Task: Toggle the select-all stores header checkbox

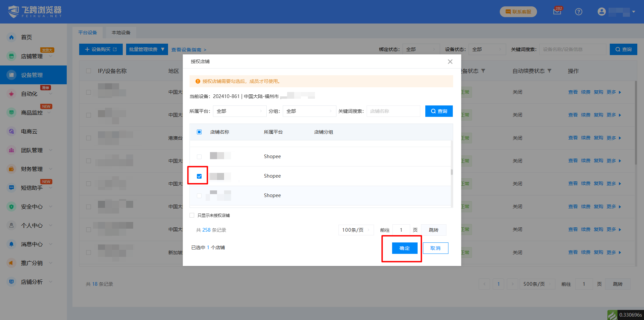Action: point(199,132)
